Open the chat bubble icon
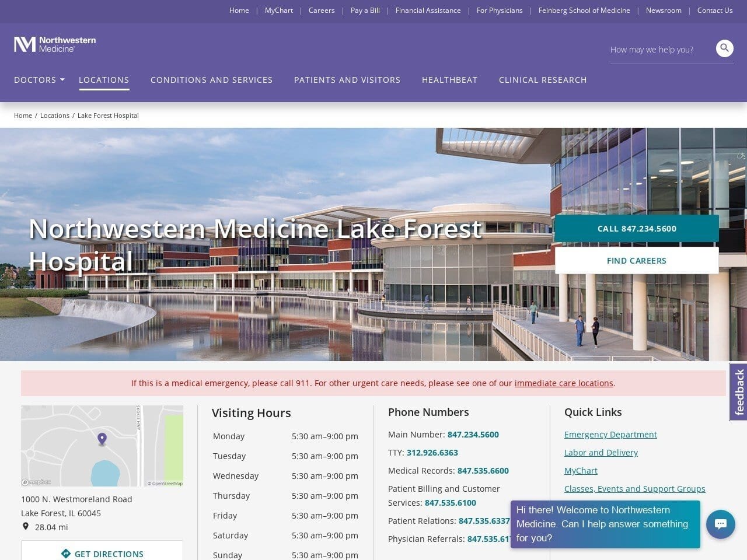Viewport: 747px width, 560px height. click(720, 524)
